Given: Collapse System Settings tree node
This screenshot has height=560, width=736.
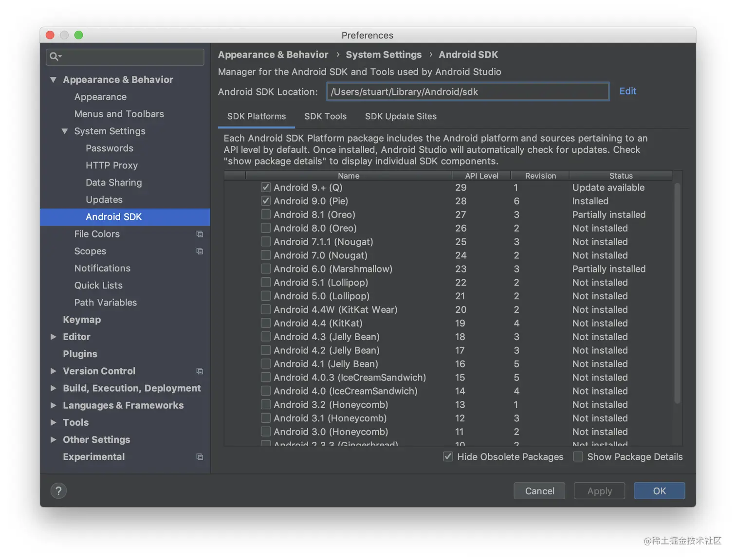Looking at the screenshot, I should coord(64,131).
